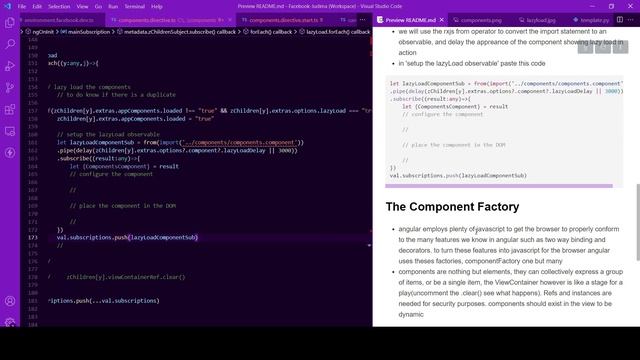Screen dimensions: 640x360
Task: Switch to the components.directive.start.ts tab
Action: click(286, 20)
